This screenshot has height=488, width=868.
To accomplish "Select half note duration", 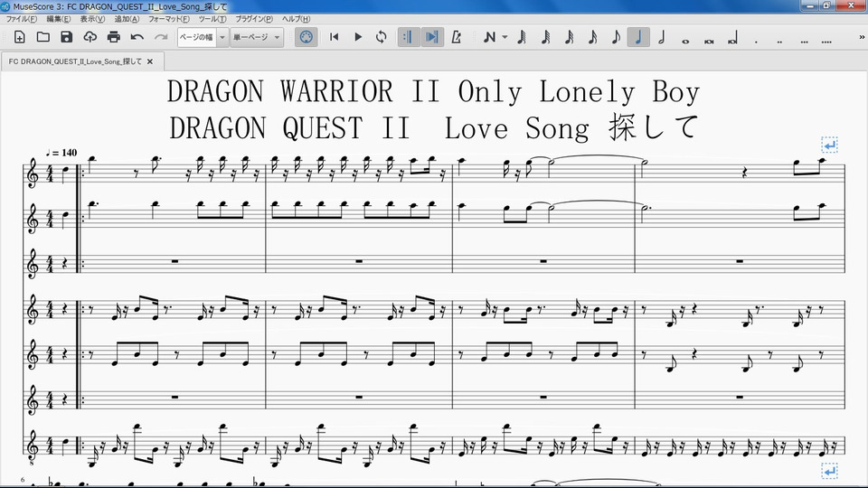I will pyautogui.click(x=662, y=37).
